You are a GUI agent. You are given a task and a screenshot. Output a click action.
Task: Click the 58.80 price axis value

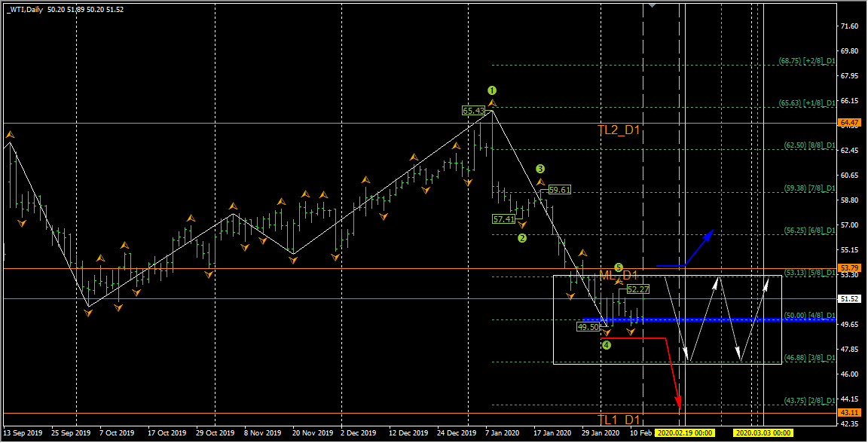849,200
